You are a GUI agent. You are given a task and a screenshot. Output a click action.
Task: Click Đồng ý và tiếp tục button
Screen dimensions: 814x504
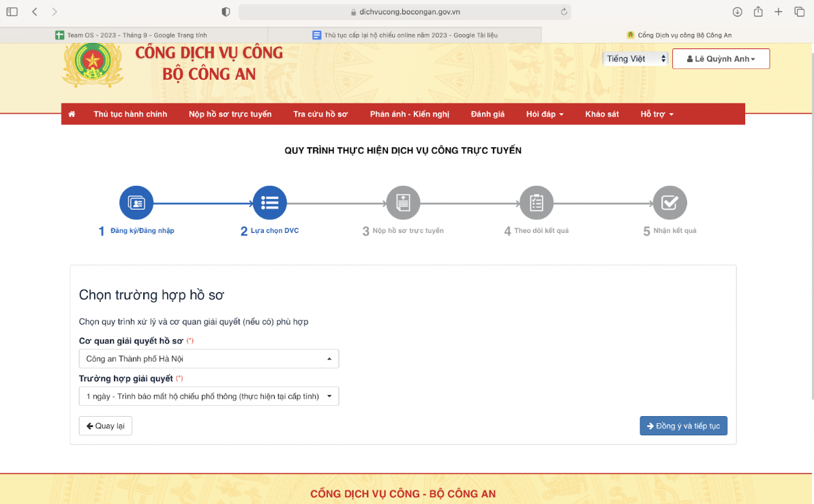[x=683, y=426]
